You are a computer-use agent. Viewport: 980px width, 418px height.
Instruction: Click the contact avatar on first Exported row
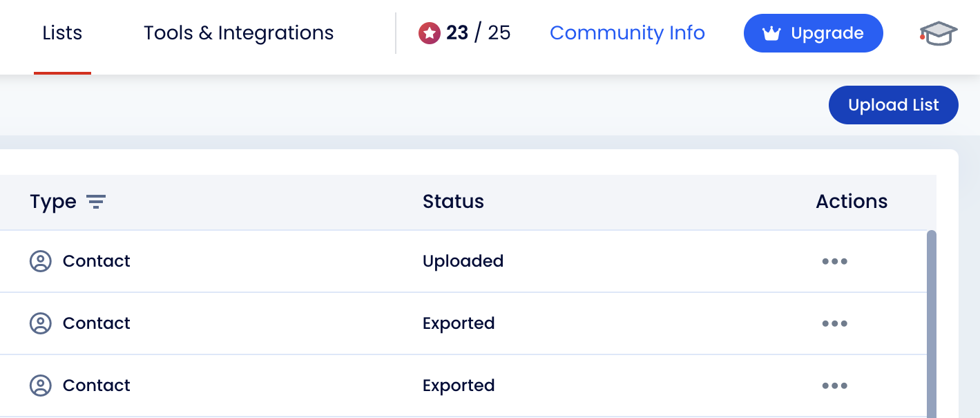pyautogui.click(x=41, y=323)
